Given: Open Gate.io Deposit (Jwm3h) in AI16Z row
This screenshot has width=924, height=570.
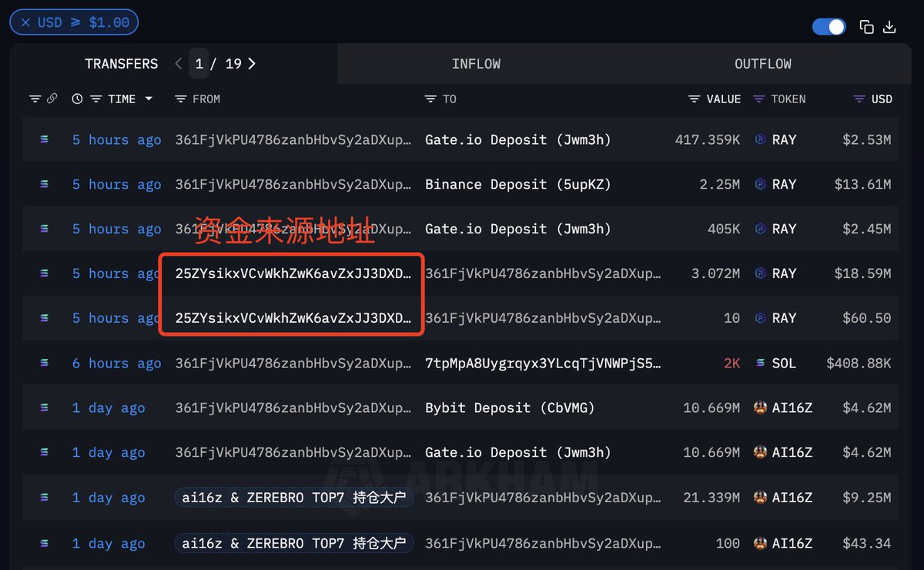Looking at the screenshot, I should click(517, 452).
